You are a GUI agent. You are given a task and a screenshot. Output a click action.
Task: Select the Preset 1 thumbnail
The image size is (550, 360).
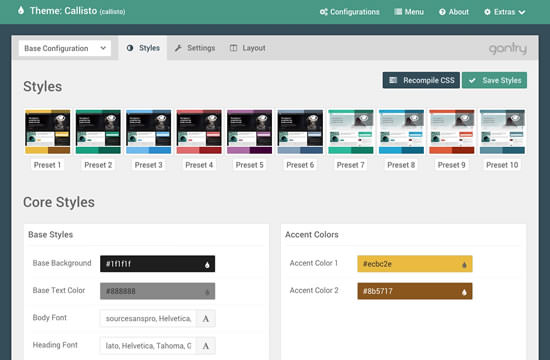[x=48, y=132]
